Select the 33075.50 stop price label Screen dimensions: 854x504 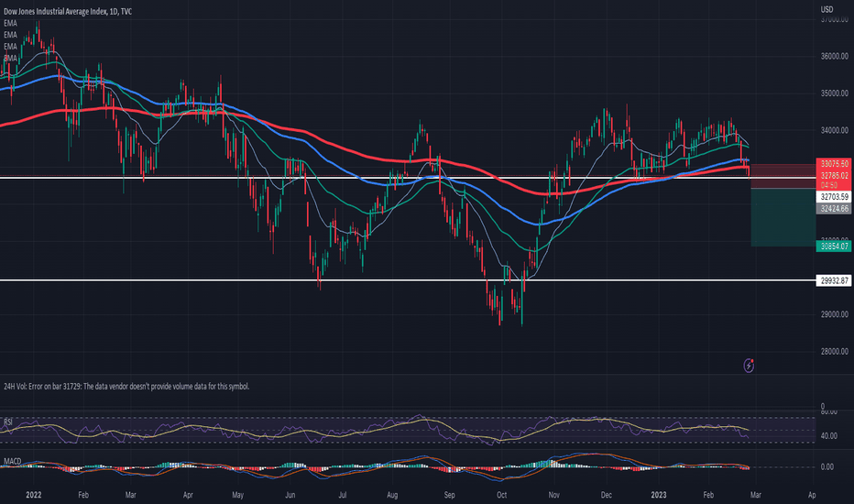(834, 163)
